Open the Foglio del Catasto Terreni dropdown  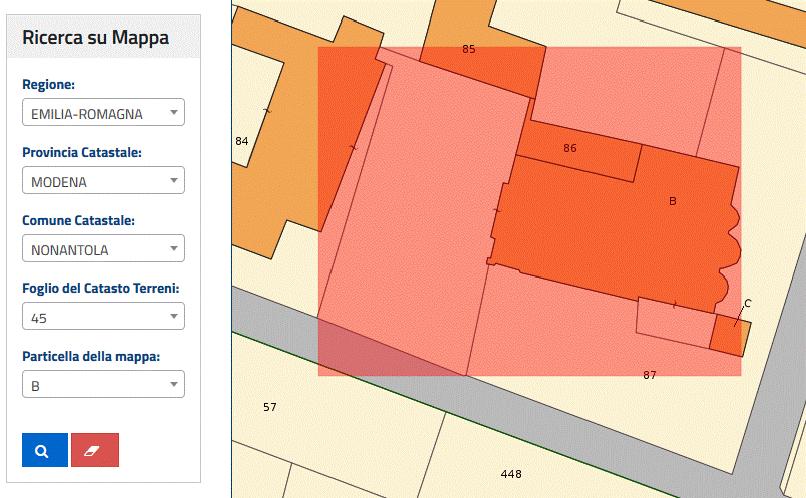coord(103,316)
